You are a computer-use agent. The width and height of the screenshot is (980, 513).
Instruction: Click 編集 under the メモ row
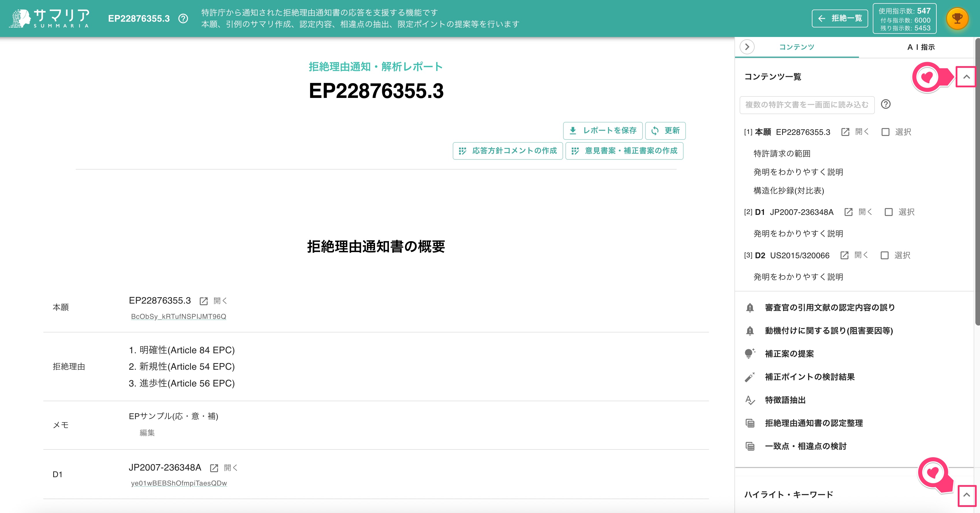coord(147,433)
